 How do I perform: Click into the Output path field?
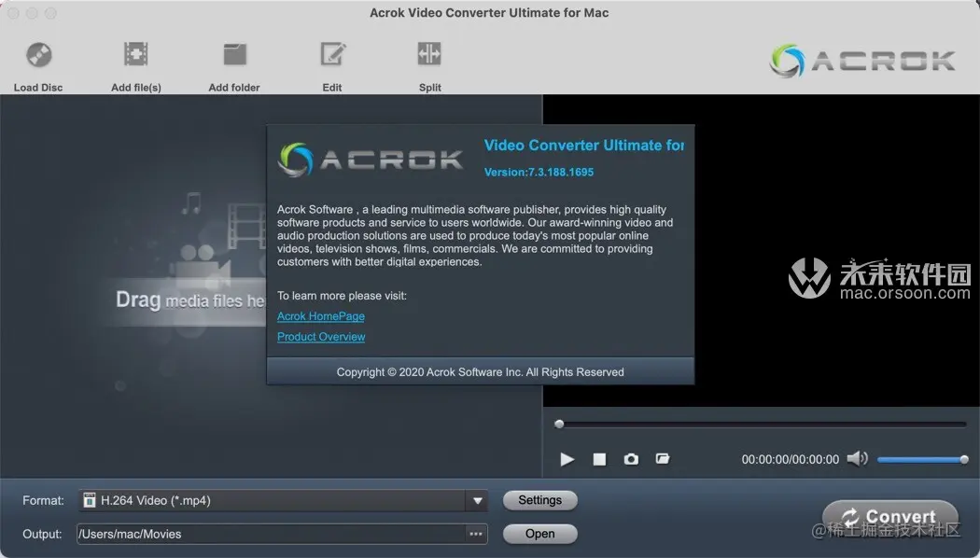click(x=272, y=534)
